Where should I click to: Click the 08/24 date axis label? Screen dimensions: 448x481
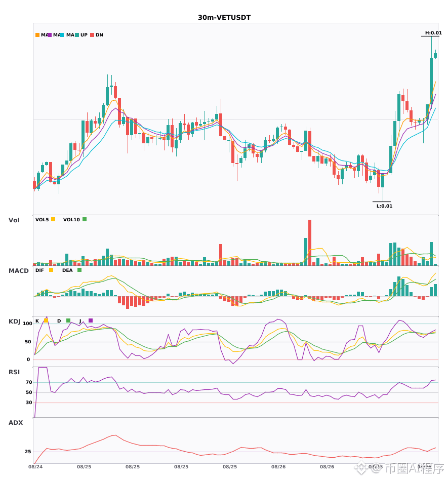coord(35,467)
